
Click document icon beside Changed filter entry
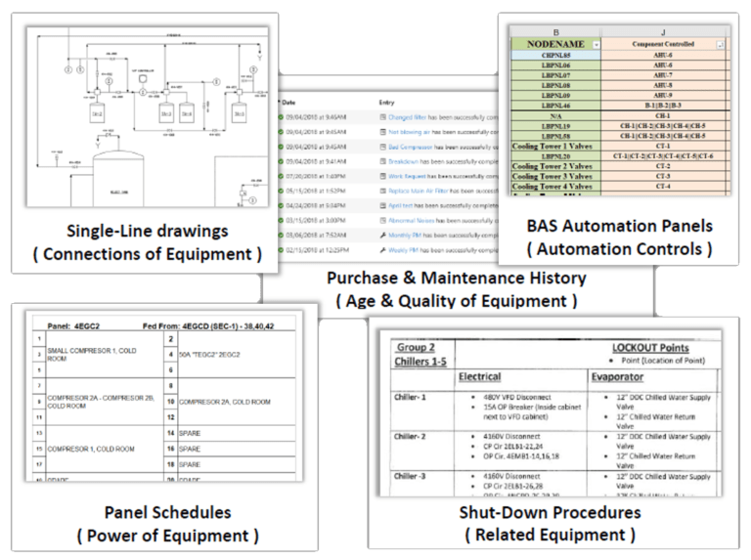point(382,117)
